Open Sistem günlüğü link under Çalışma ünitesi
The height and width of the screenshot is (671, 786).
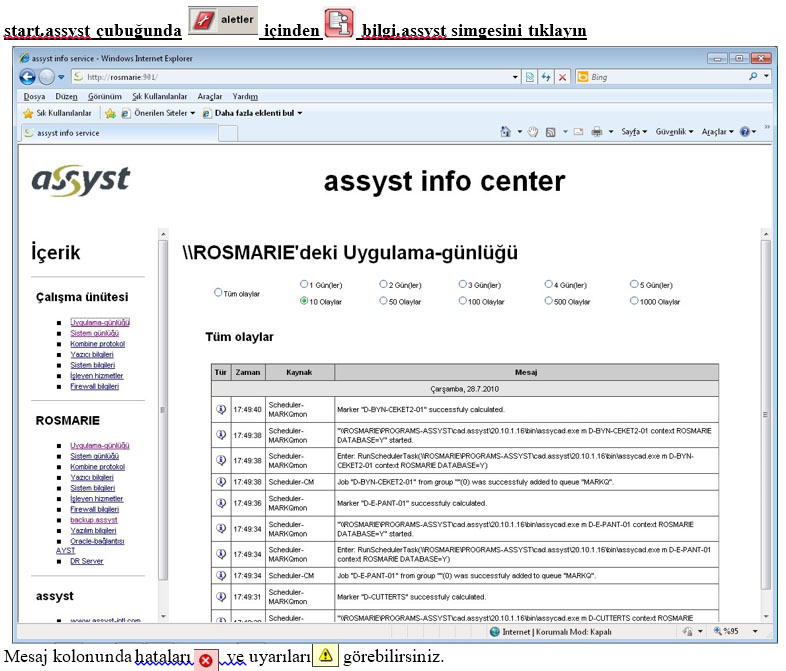point(94,333)
